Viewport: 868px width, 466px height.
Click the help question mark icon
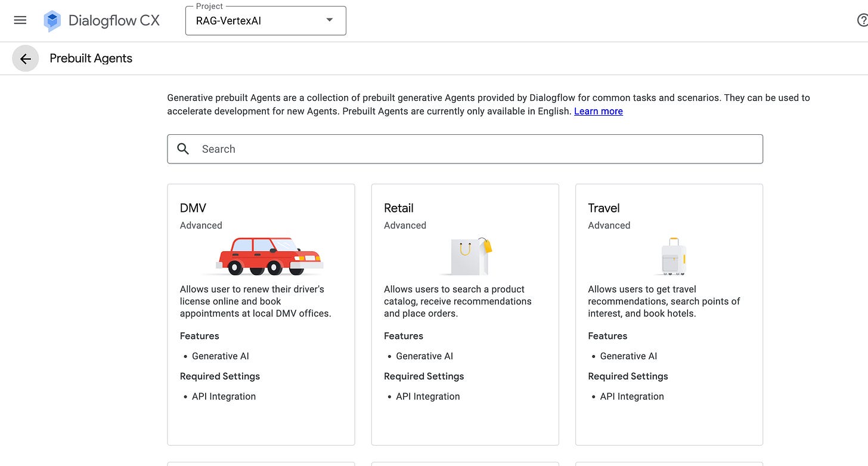point(862,20)
